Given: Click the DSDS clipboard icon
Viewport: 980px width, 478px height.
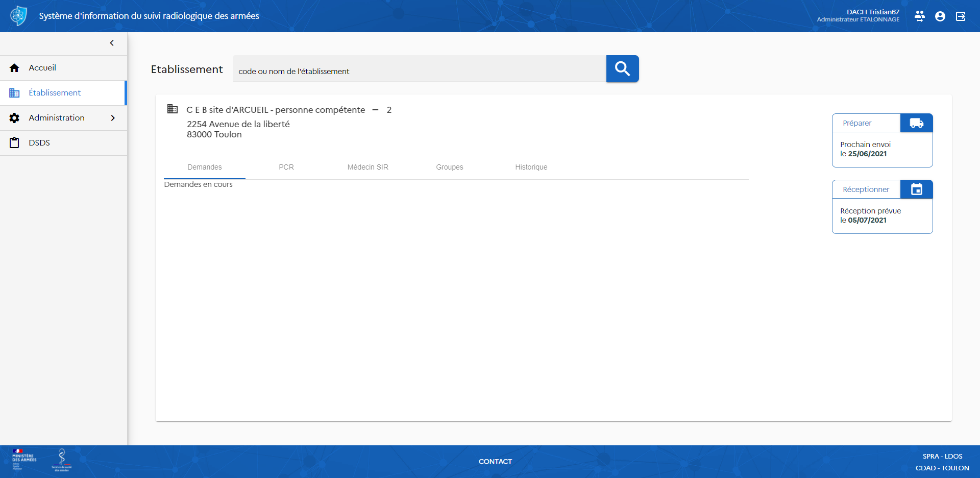Looking at the screenshot, I should [14, 142].
